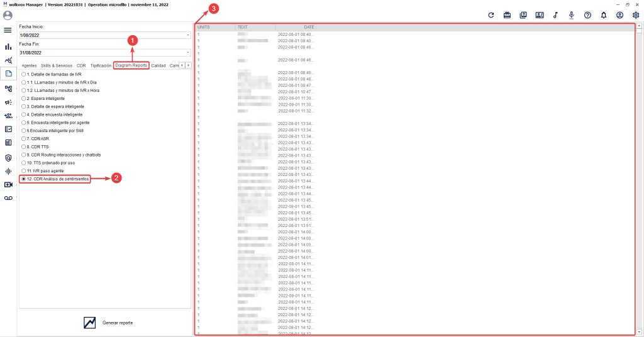Switch to the Skills & Servicios tab
The height and width of the screenshot is (337, 644).
56,65
